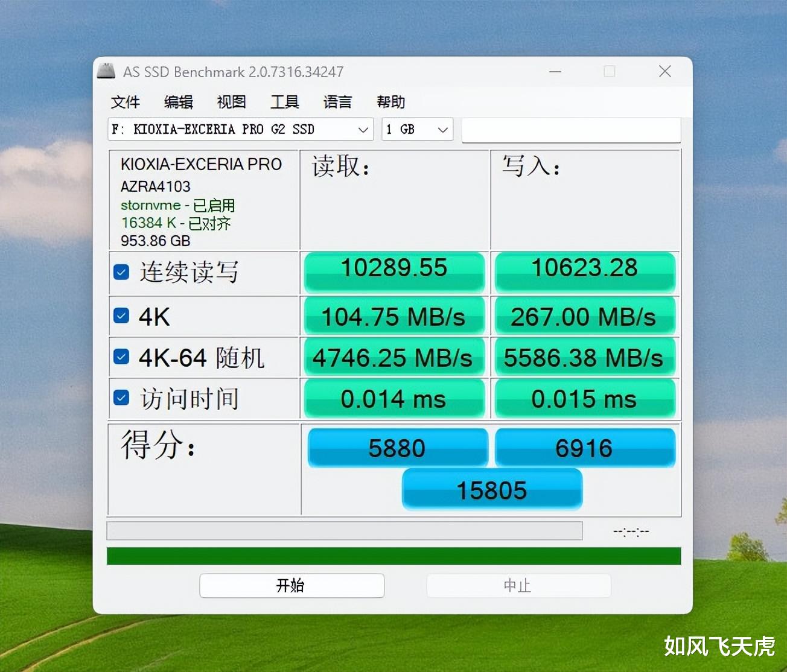The image size is (787, 672).
Task: Click the 开始 button
Action: pos(292,585)
